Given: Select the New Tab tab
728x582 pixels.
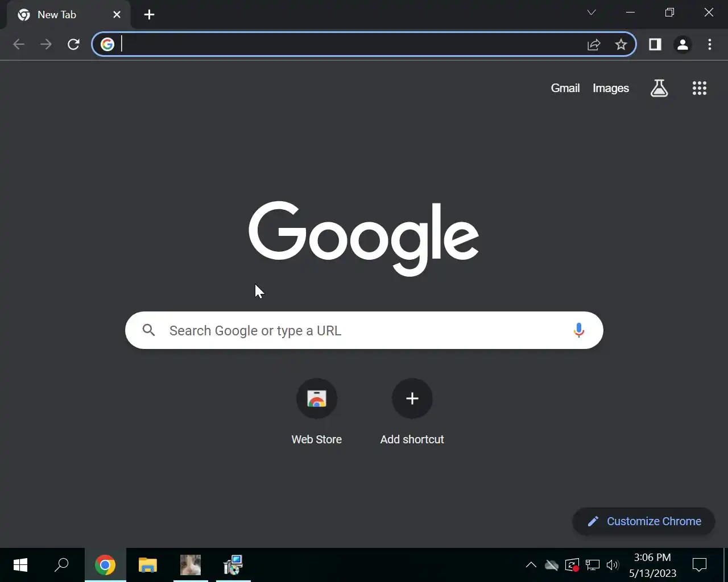Looking at the screenshot, I should (68, 15).
